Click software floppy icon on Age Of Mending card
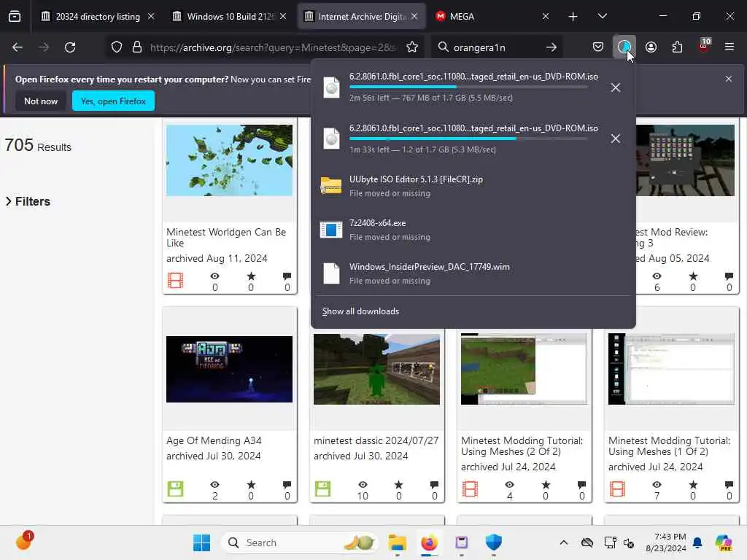The height and width of the screenshot is (560, 747). click(175, 489)
